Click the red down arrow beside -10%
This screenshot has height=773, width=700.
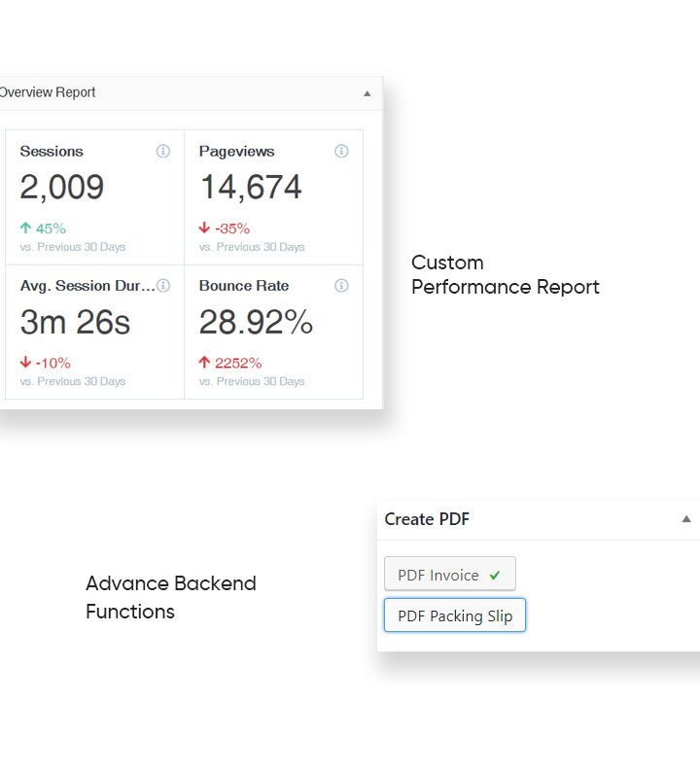pyautogui.click(x=25, y=363)
